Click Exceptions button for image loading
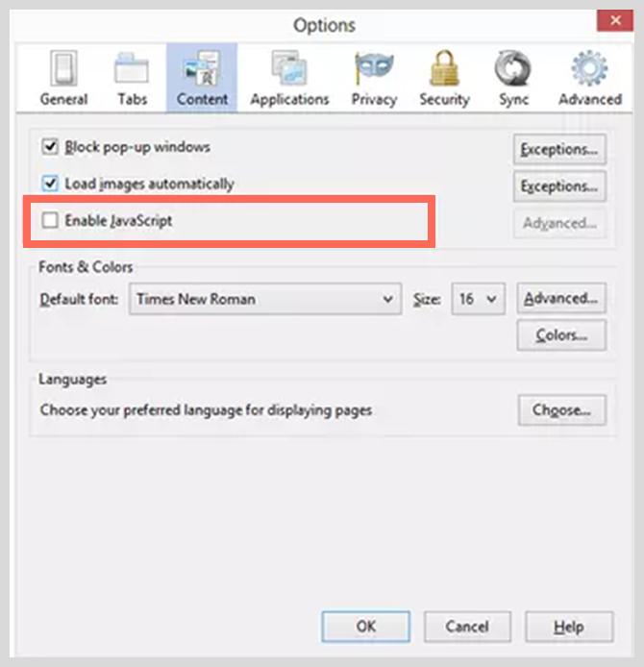The image size is (644, 667). point(559,185)
